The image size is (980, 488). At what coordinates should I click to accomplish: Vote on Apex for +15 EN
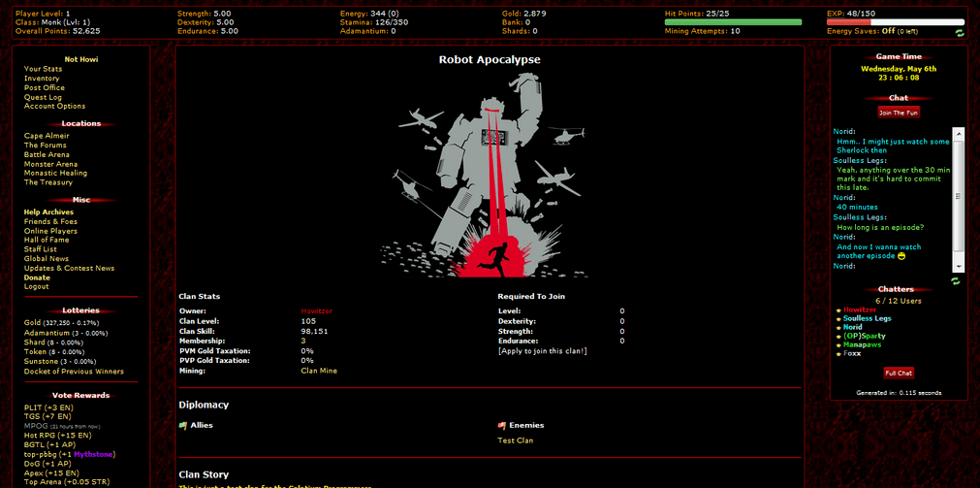tap(52, 473)
